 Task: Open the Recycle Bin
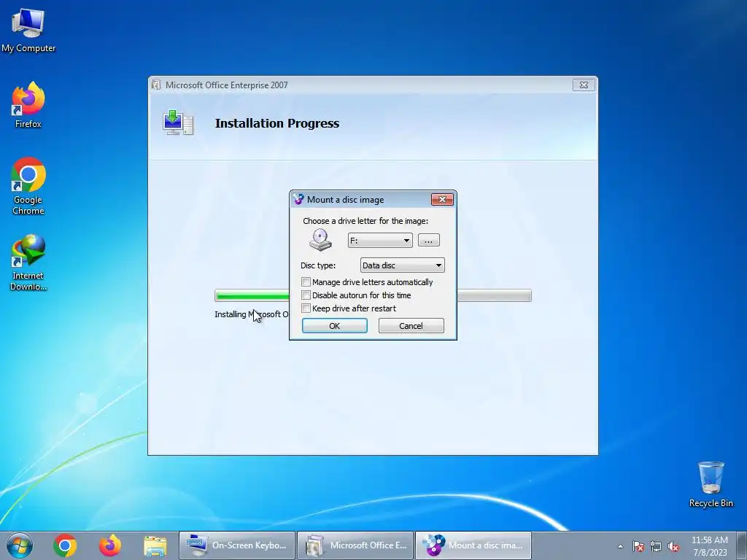coord(711,484)
